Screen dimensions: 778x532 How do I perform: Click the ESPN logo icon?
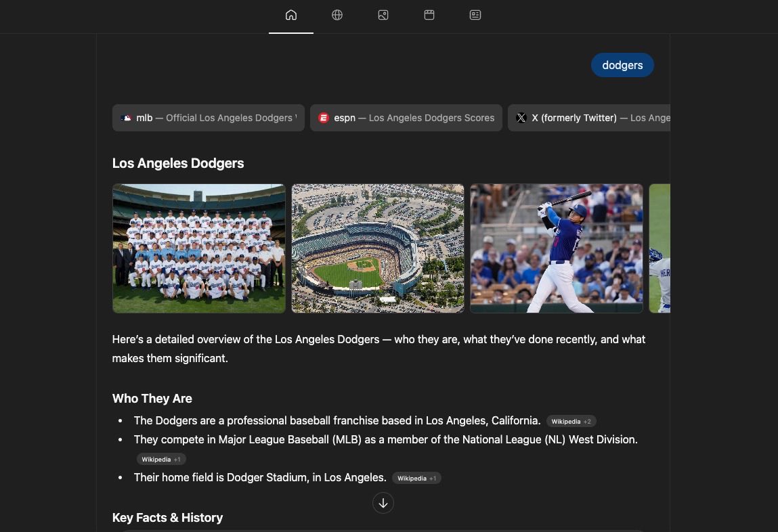coord(324,118)
